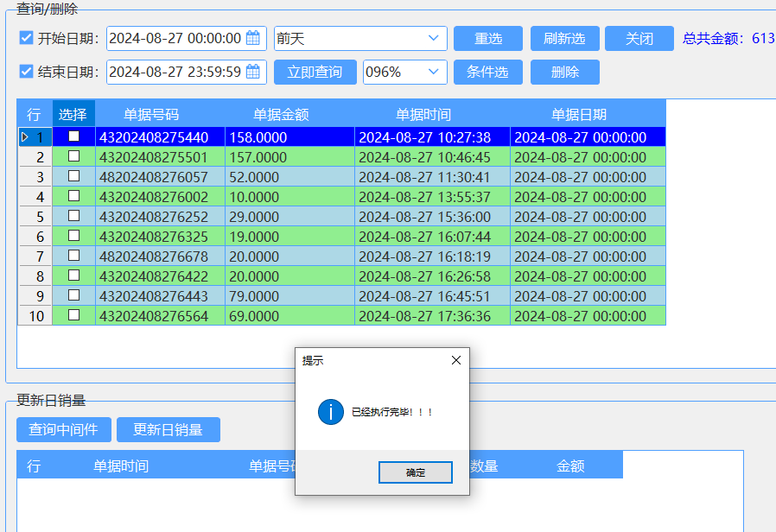Image resolution: width=776 pixels, height=532 pixels.
Task: Click the blue info icon in dialog
Action: (x=331, y=412)
